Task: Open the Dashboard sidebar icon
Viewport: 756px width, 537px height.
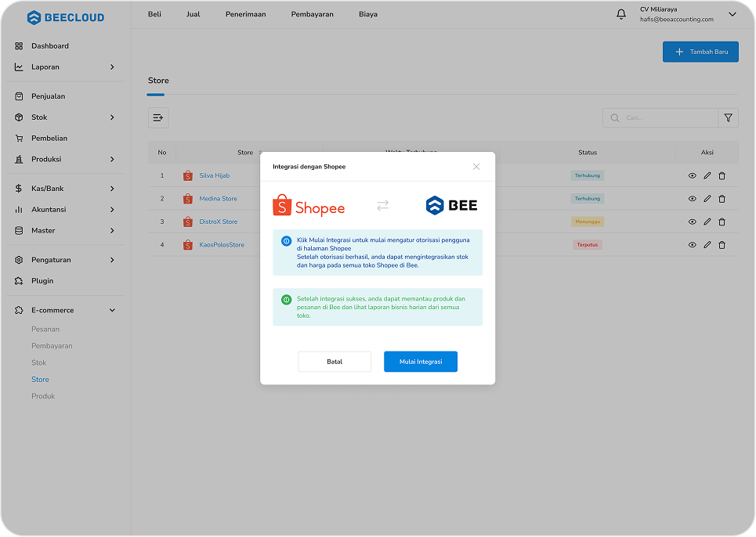Action: coord(17,45)
